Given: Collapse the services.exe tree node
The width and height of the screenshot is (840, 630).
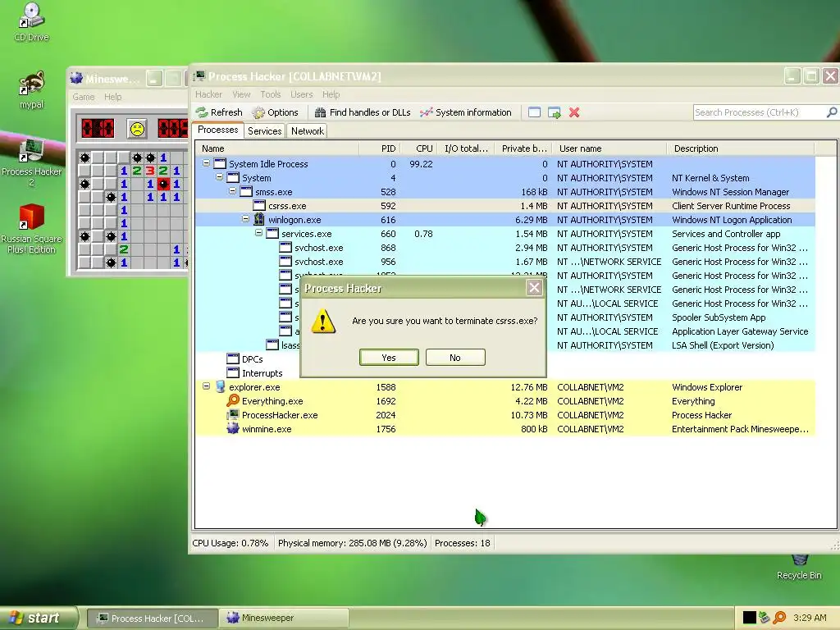Looking at the screenshot, I should click(258, 233).
